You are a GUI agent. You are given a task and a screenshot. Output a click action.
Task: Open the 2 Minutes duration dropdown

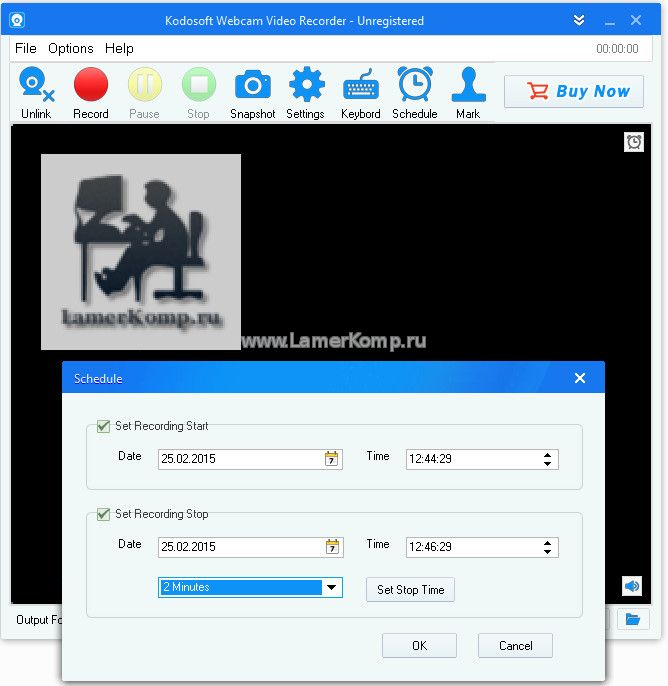[x=331, y=588]
